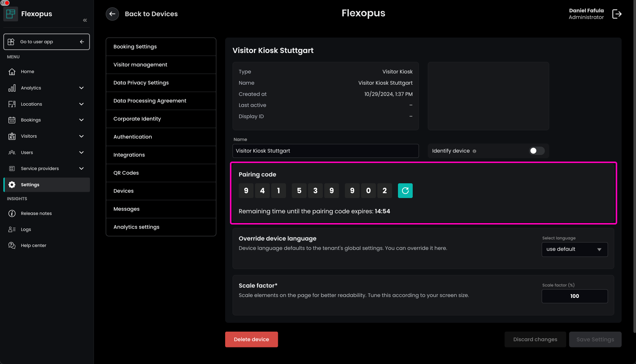
Task: Open Release notes info icon
Action: pyautogui.click(x=12, y=213)
